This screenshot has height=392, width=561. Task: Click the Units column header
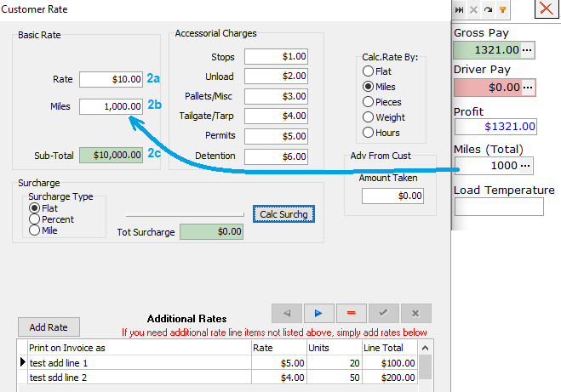coord(332,348)
